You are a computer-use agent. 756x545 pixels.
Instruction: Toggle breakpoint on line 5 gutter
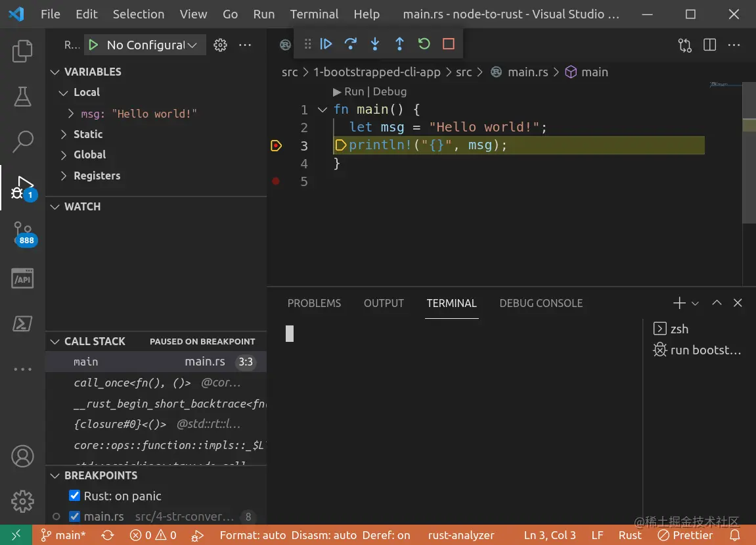click(x=276, y=181)
